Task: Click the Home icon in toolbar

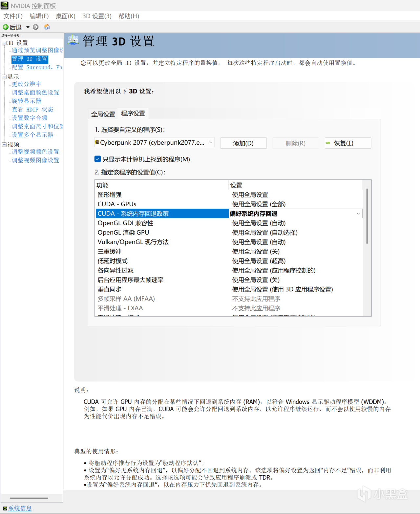Action: click(47, 27)
